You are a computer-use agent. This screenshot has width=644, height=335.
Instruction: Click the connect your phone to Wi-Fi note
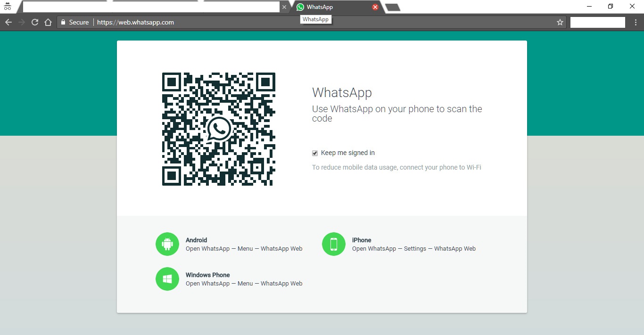[396, 167]
